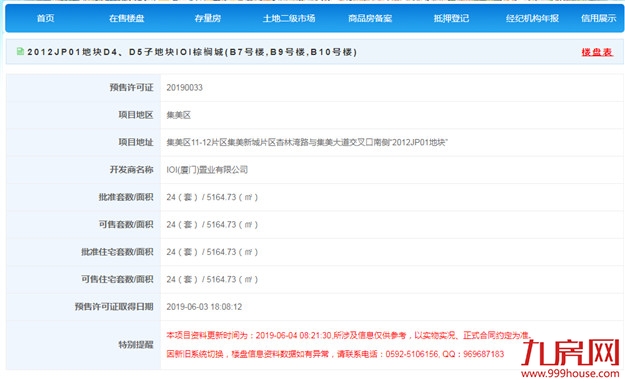Select the value beside 可售住宅套数/面积
Viewport: 625px width, 383px height.
(x=212, y=280)
